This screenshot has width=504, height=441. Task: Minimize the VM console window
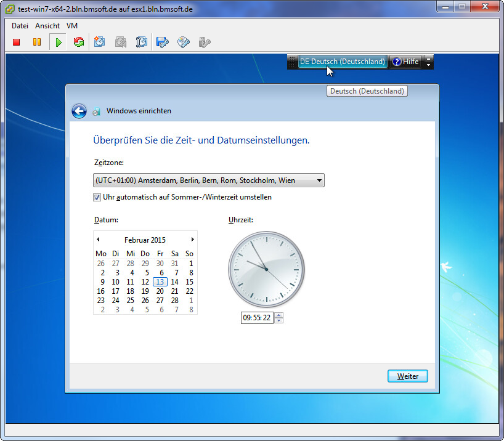click(445, 6)
